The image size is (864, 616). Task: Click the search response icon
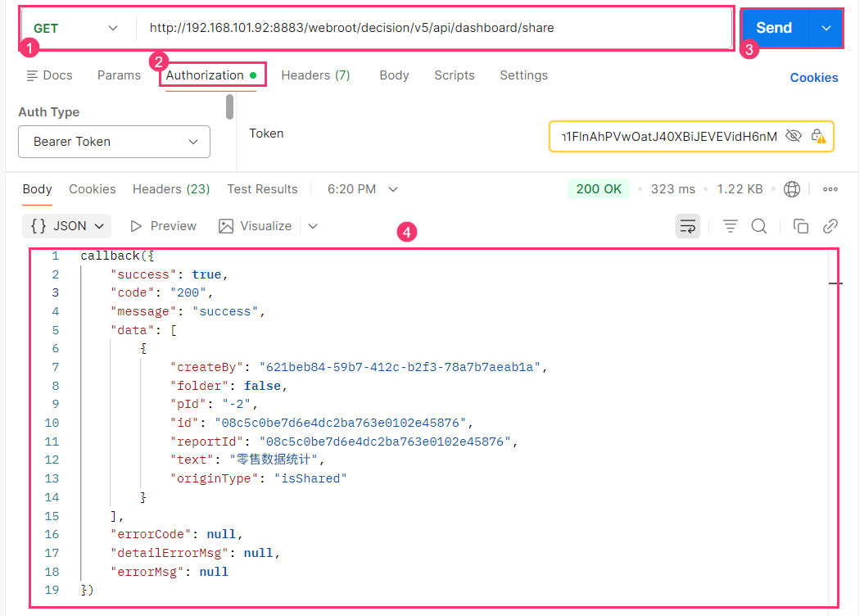tap(759, 226)
